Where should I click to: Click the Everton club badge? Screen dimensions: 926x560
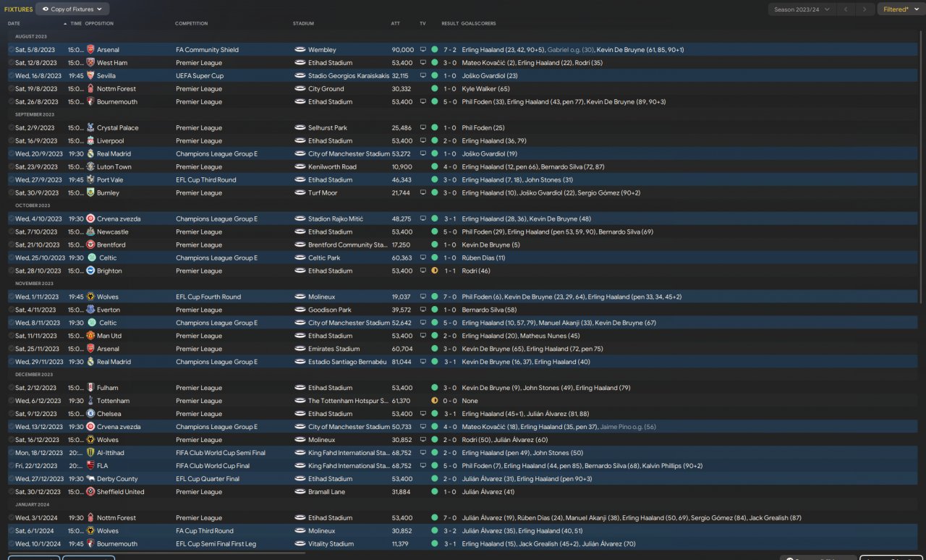point(90,310)
